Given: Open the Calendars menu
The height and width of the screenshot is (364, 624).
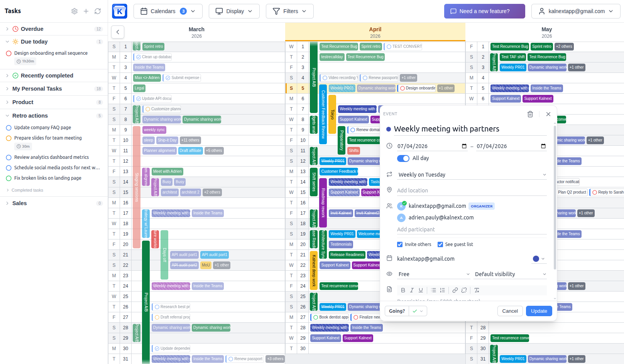Looking at the screenshot, I should 168,11.
